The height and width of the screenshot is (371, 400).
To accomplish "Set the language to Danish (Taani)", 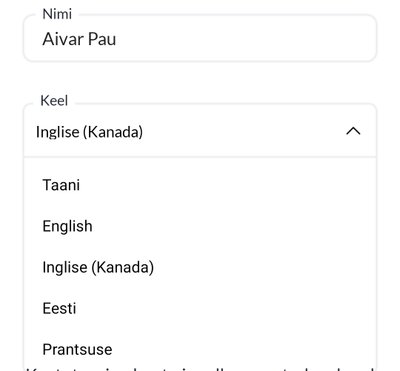I will click(200, 185).
